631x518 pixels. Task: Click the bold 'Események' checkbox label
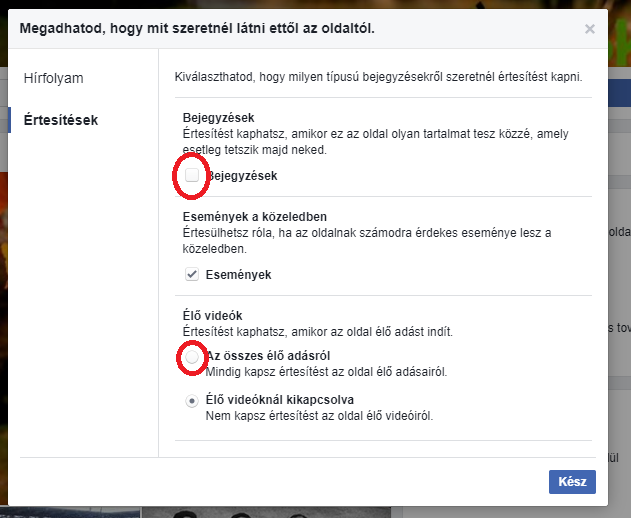[238, 274]
